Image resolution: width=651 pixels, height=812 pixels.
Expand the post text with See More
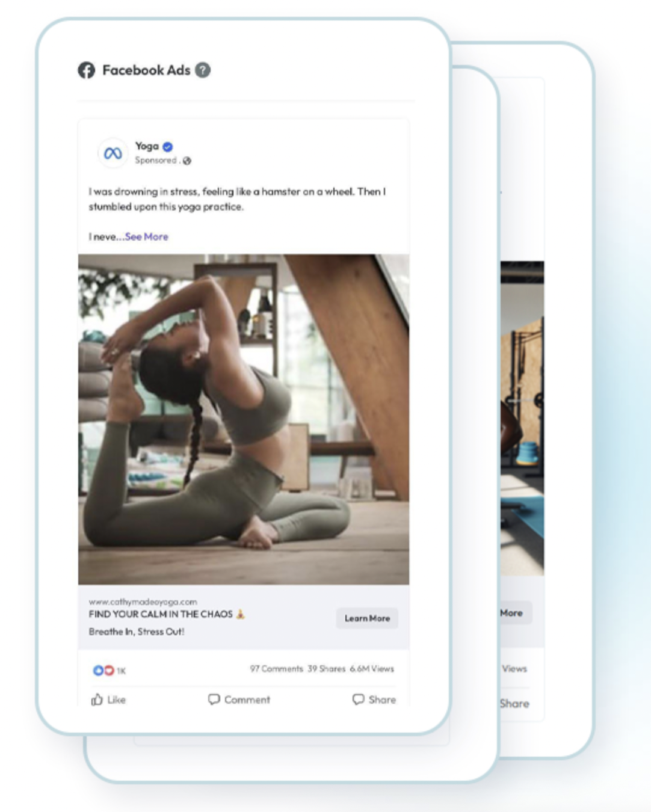(147, 237)
